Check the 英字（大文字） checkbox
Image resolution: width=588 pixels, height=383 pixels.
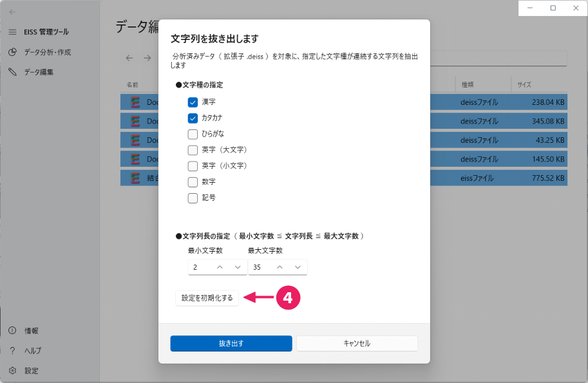coord(193,150)
